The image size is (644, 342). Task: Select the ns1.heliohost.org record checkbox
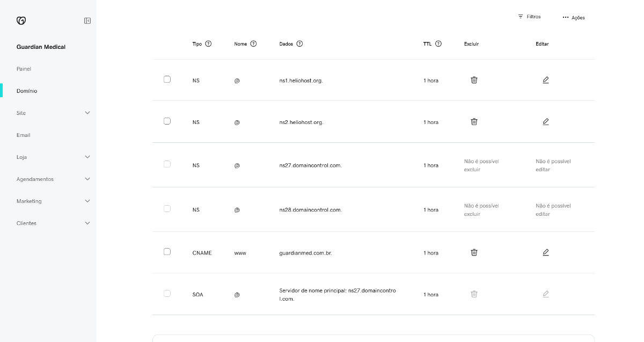(x=167, y=79)
